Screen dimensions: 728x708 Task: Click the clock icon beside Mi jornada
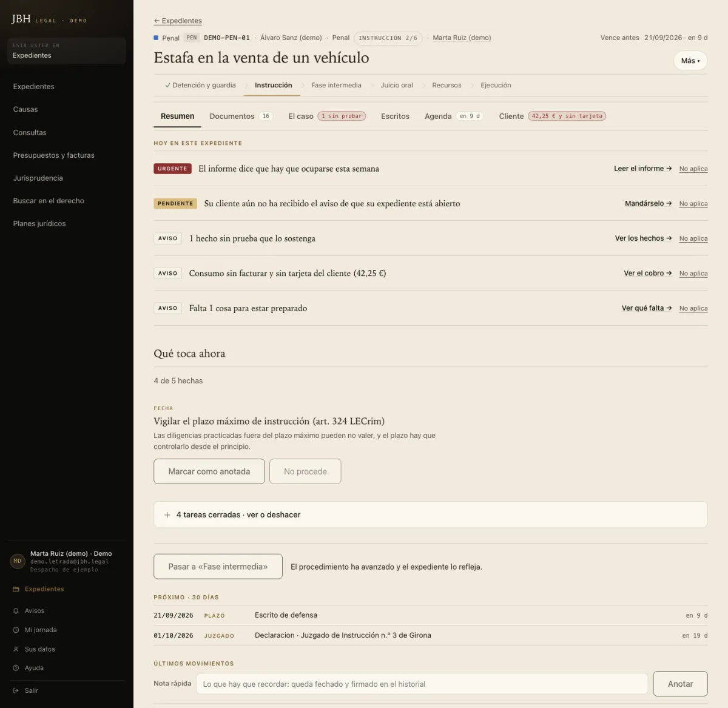click(x=16, y=630)
